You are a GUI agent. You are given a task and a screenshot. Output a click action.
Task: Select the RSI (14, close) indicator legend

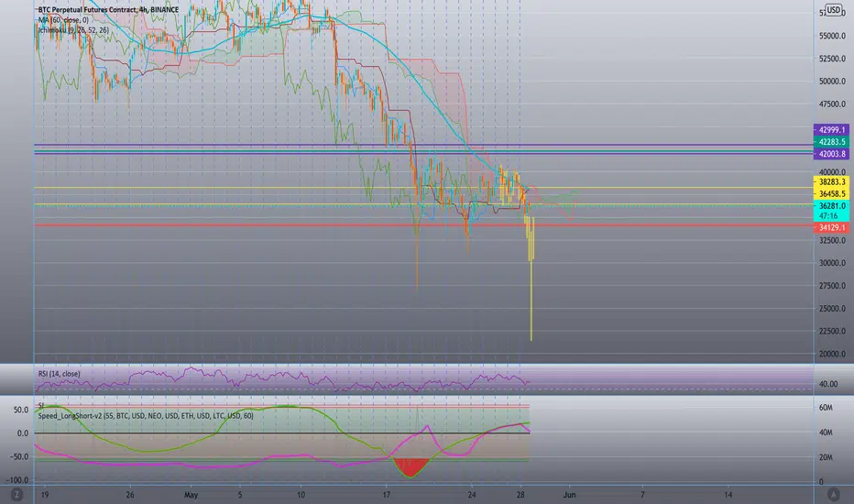(x=59, y=374)
